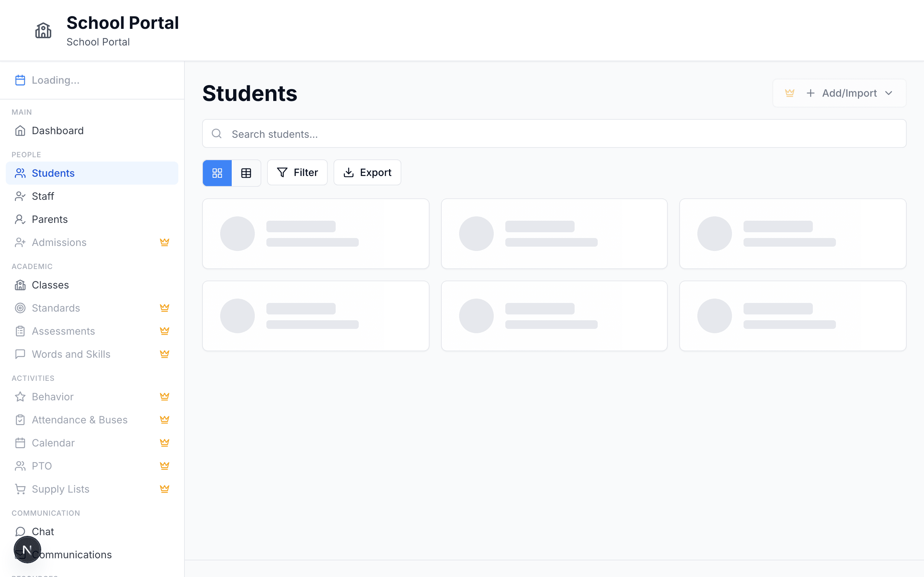Open the Parents page

point(49,219)
